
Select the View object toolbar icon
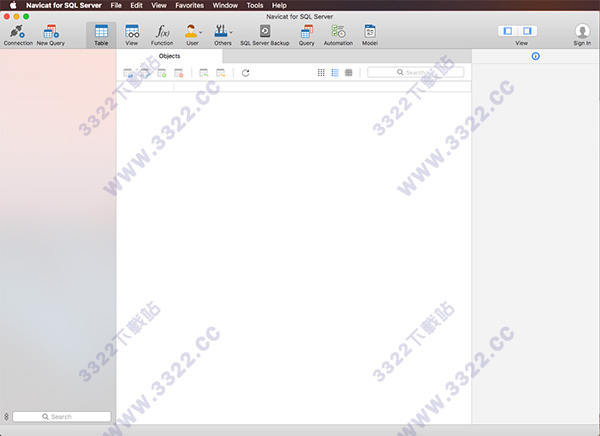(132, 31)
